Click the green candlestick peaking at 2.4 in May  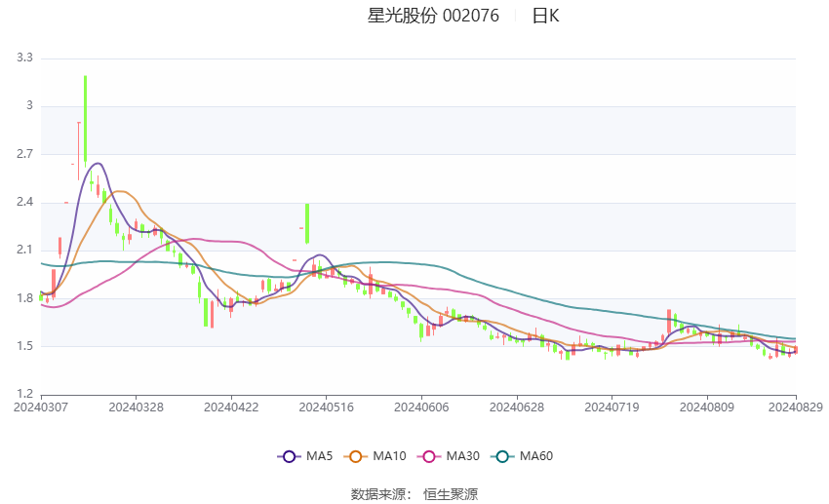tap(307, 223)
